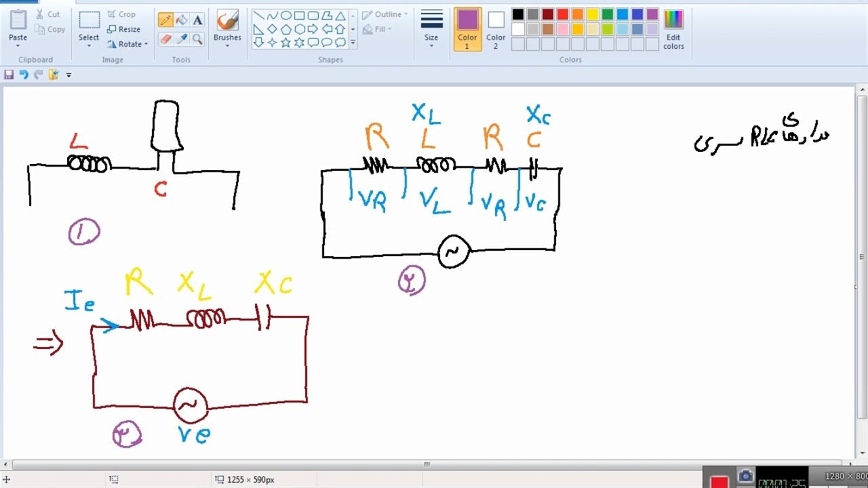Pick the Color picker eyedropper tool
The image size is (868, 488).
[x=182, y=39]
